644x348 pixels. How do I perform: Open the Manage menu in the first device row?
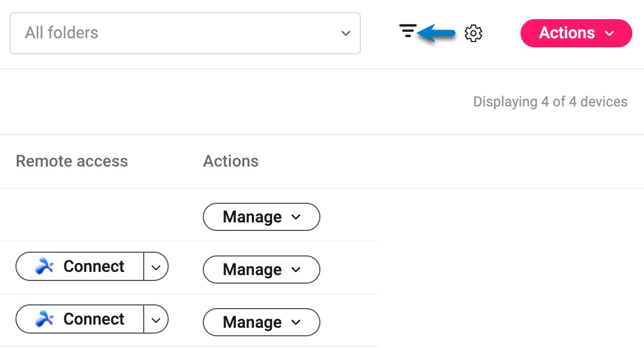coord(261,217)
